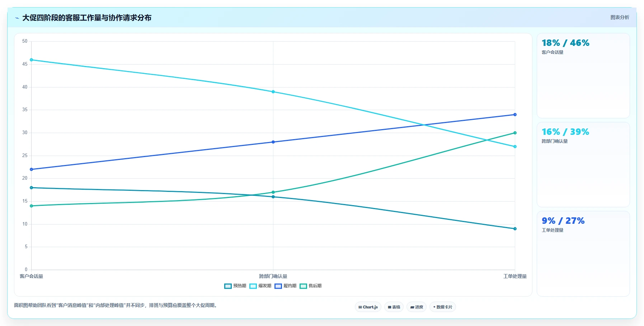The image size is (644, 326).
Task: Click the 预热期 point at 客户会话量 (18)
Action: (32, 188)
